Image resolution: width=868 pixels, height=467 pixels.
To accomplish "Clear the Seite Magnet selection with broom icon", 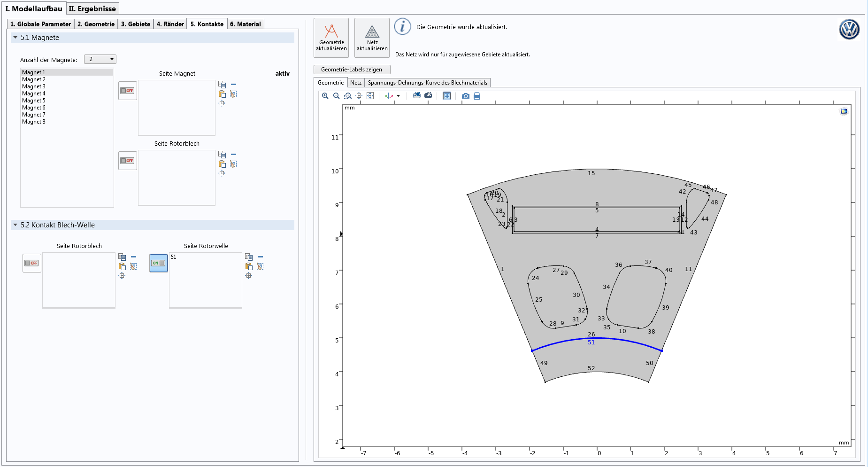I will [x=233, y=94].
